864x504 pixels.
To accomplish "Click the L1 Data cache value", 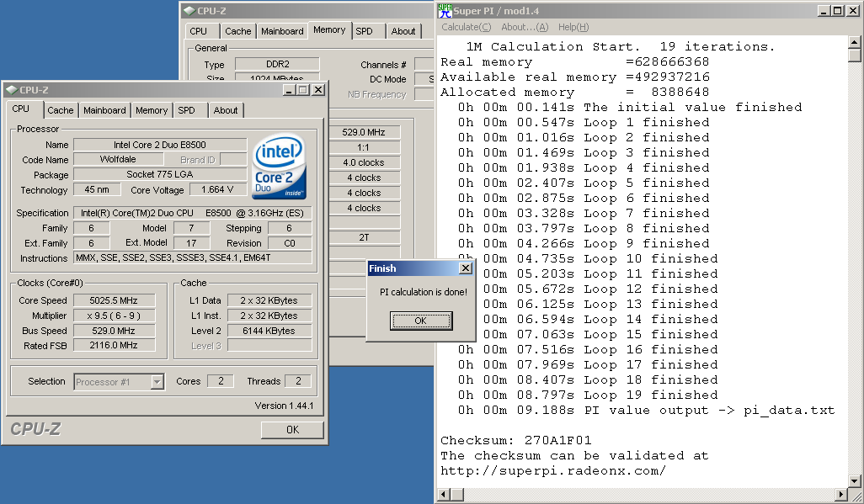I will (x=269, y=300).
